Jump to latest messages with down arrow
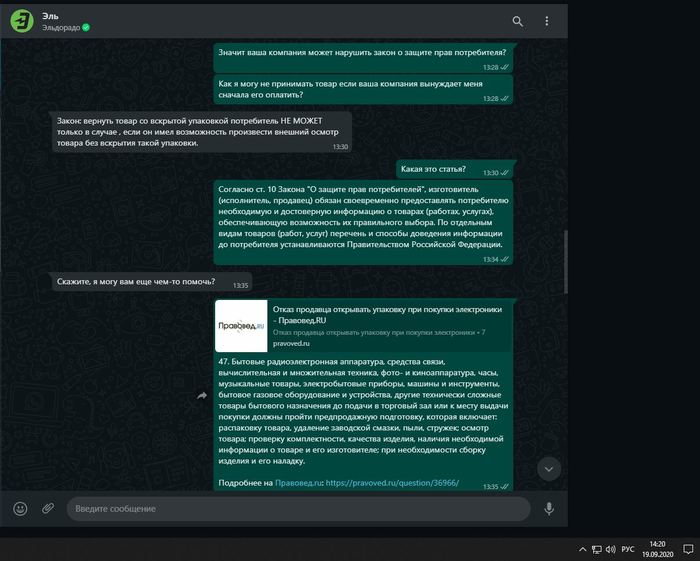The width and height of the screenshot is (700, 561). pos(549,469)
